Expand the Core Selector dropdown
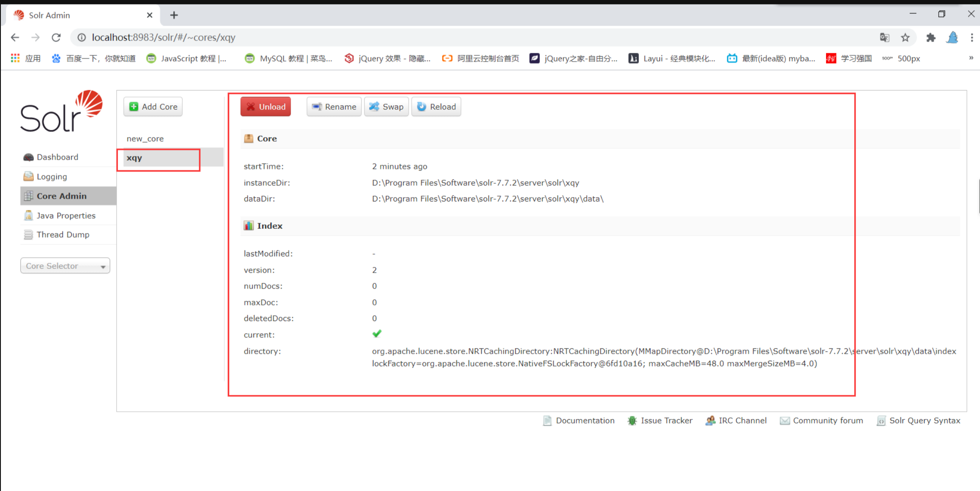 click(x=65, y=266)
